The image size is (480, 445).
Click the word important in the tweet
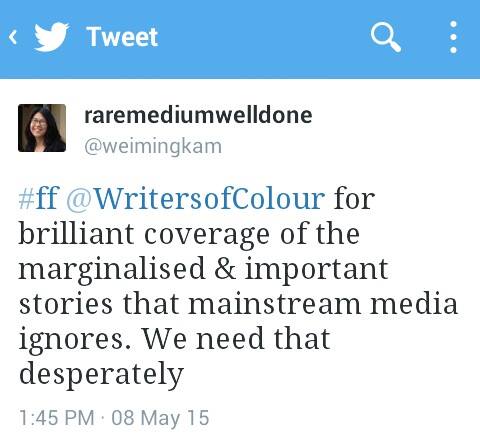click(317, 270)
